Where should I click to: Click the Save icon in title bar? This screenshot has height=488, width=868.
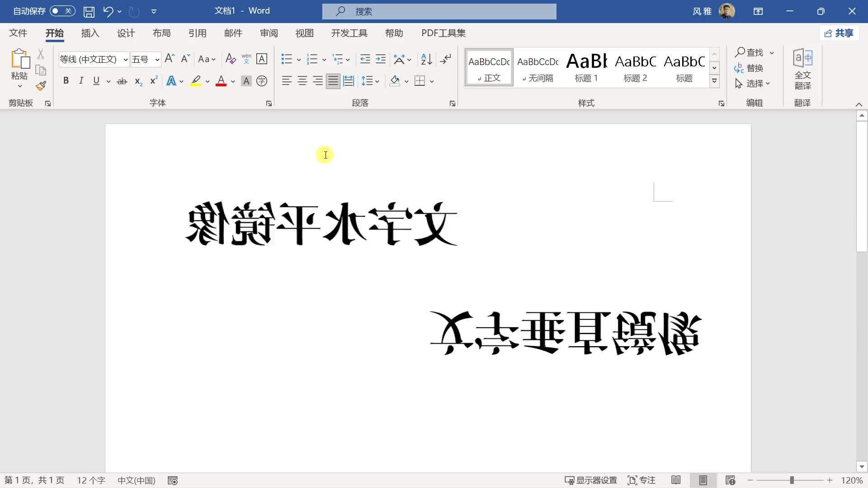(89, 11)
